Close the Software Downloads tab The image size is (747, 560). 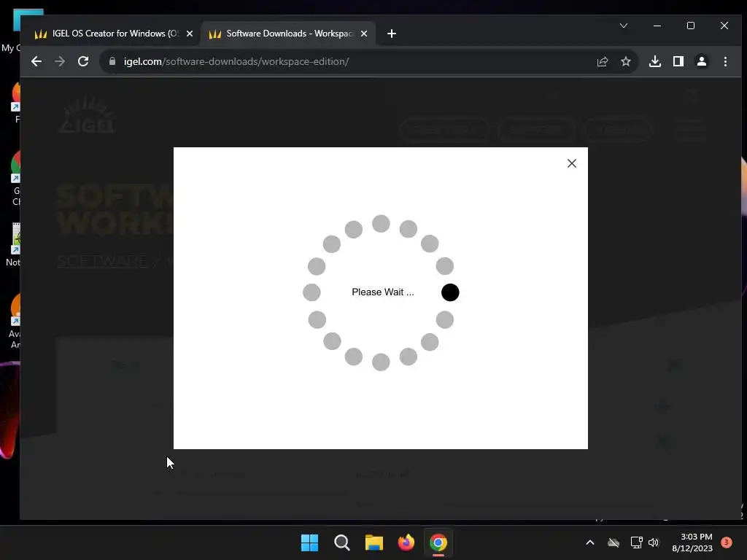click(x=364, y=34)
